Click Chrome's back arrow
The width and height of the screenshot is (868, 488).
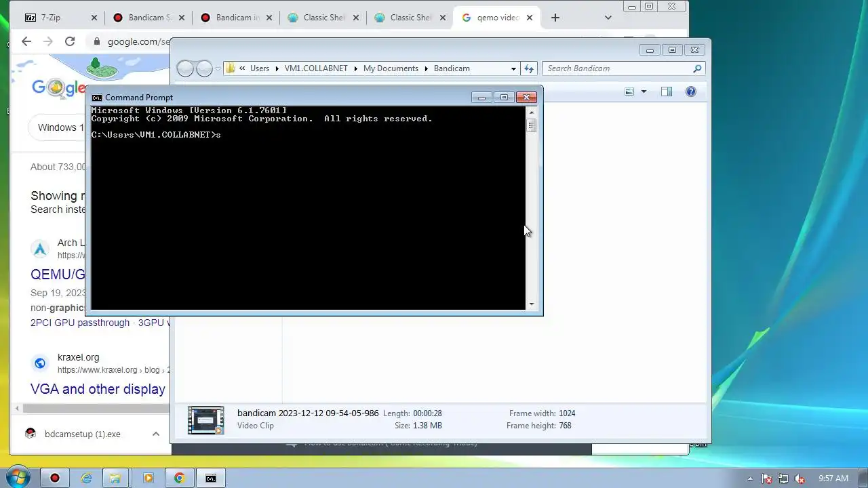click(26, 41)
